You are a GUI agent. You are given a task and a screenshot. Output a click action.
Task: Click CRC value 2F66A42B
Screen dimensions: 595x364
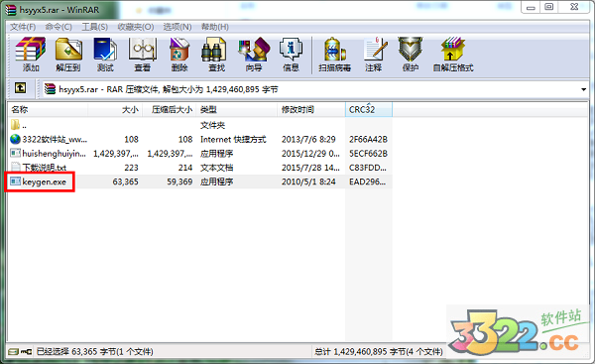(368, 139)
